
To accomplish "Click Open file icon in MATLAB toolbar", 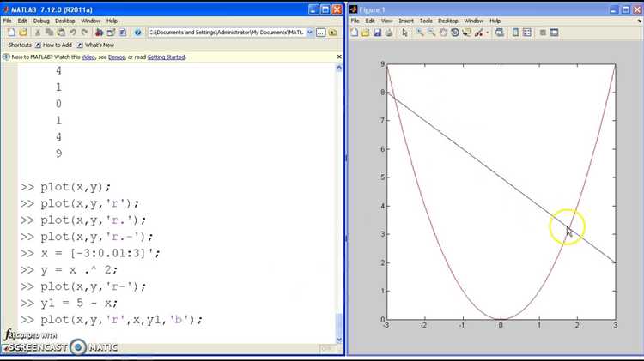I will tap(23, 33).
